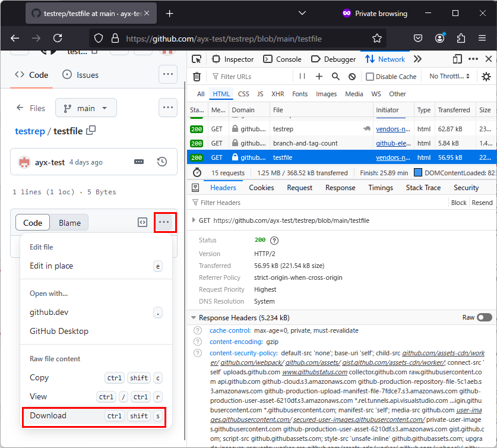Open ellipsis menu beside main branch
This screenshot has width=497, height=448.
pyautogui.click(x=167, y=108)
